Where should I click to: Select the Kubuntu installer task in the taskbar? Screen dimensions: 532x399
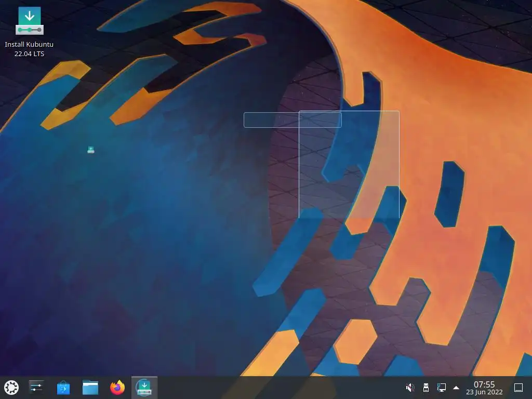144,388
